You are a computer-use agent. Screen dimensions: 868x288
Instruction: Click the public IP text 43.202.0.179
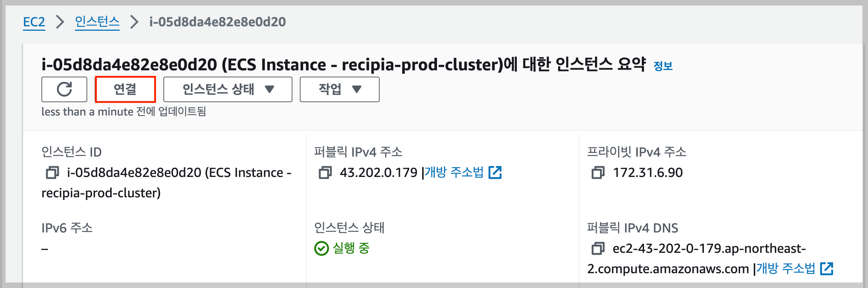376,173
